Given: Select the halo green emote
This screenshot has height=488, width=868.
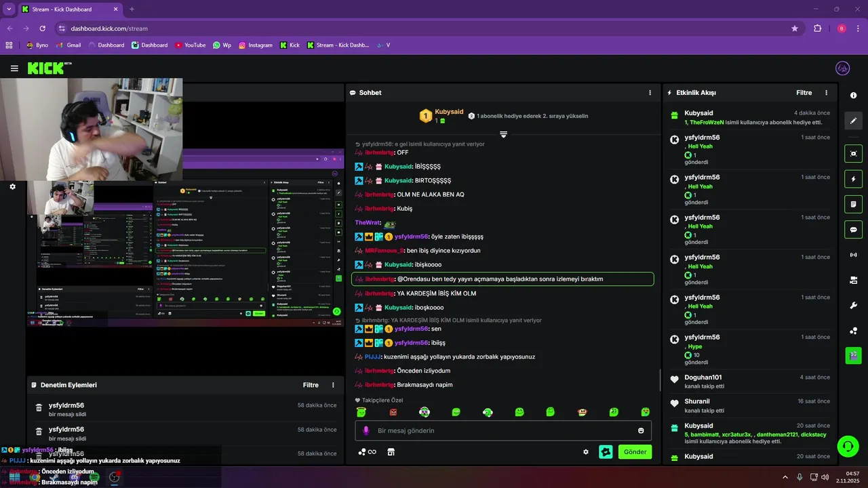Looking at the screenshot, I should [361, 412].
